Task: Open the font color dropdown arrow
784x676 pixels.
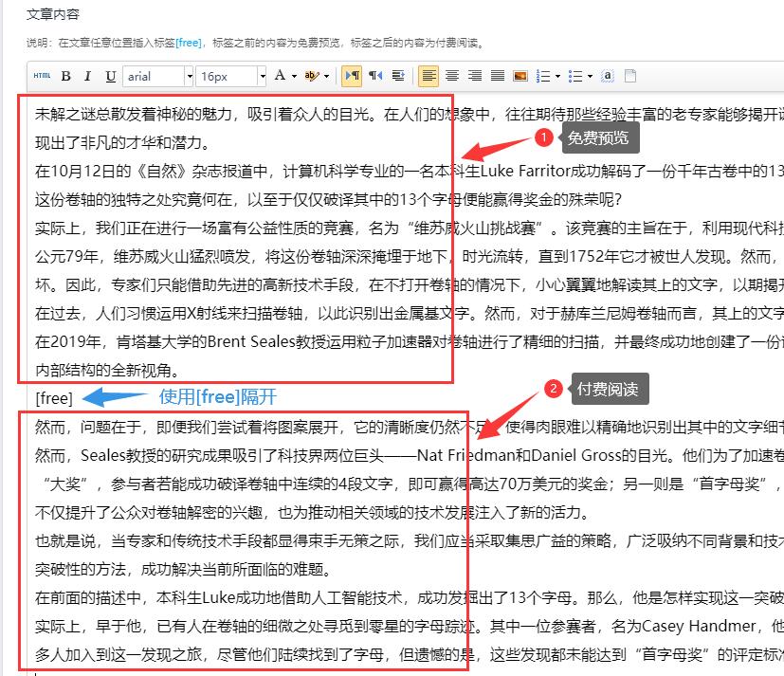Action: point(295,76)
